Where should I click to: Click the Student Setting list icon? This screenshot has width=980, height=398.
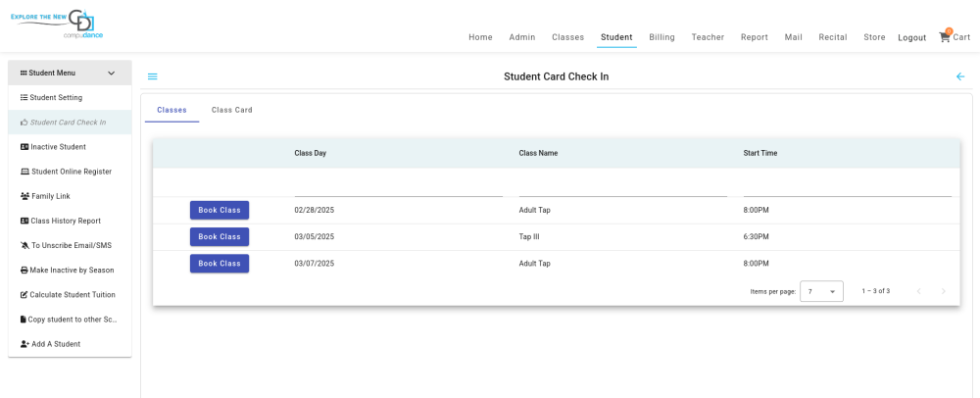(24, 97)
